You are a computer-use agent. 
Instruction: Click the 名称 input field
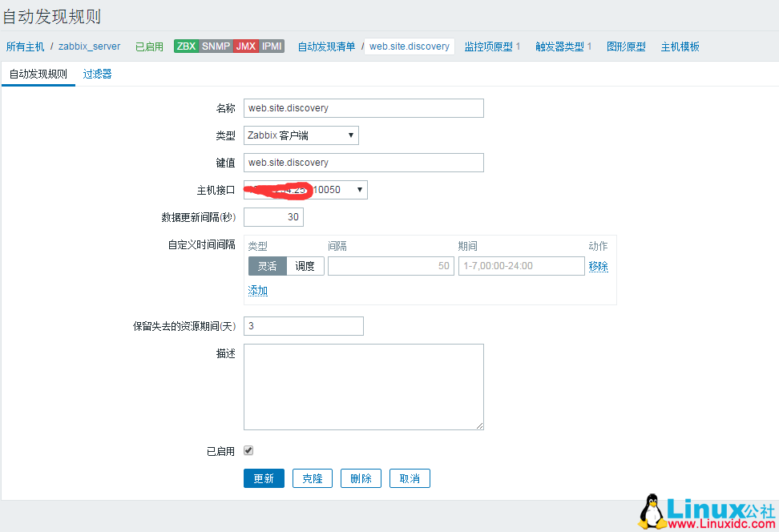tap(363, 108)
